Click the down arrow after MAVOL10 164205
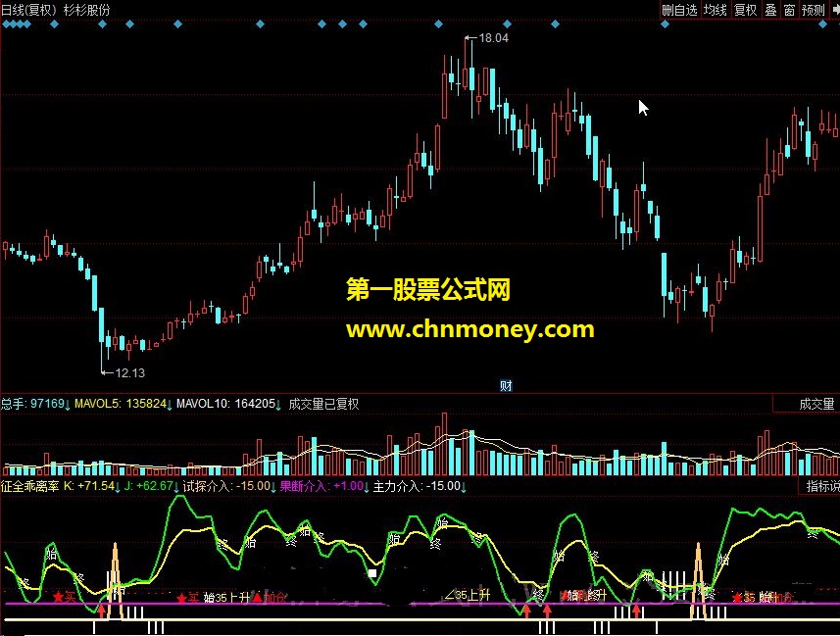This screenshot has height=636, width=840. 278,405
